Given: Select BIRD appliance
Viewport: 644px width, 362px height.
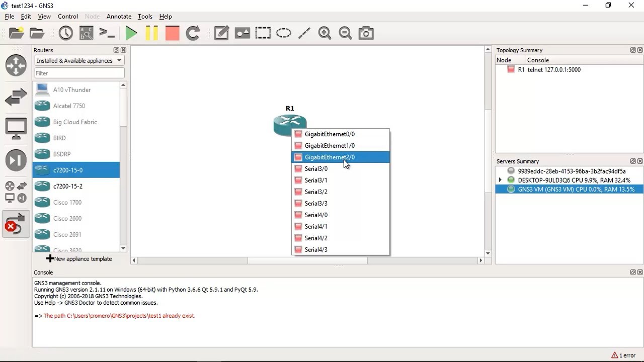Looking at the screenshot, I should [76, 138].
